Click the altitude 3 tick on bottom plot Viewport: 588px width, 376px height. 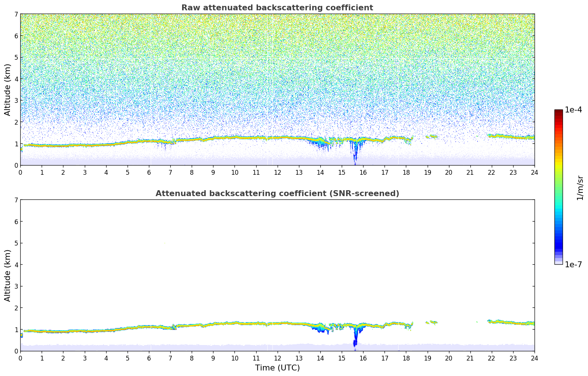(16, 286)
